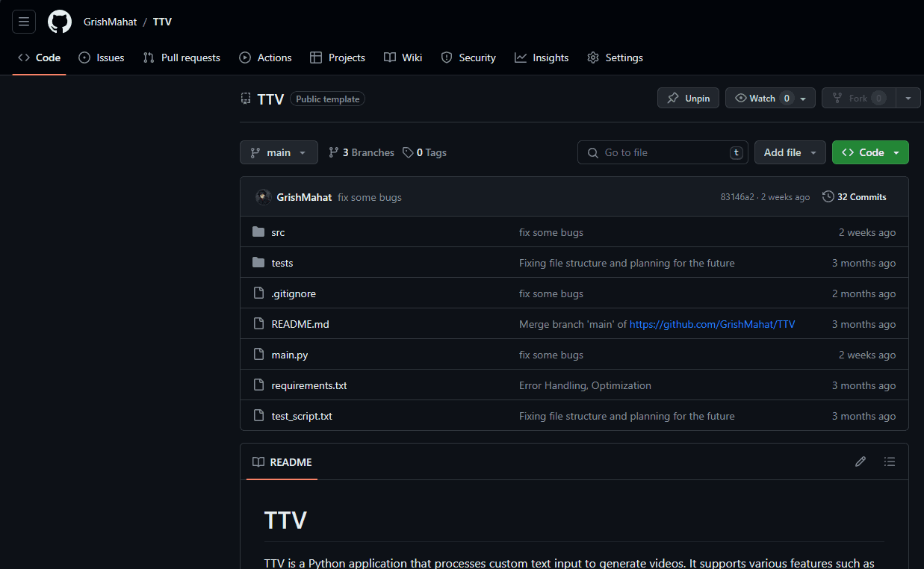Expand the Watch dropdown arrow
The width and height of the screenshot is (924, 569).
[804, 99]
